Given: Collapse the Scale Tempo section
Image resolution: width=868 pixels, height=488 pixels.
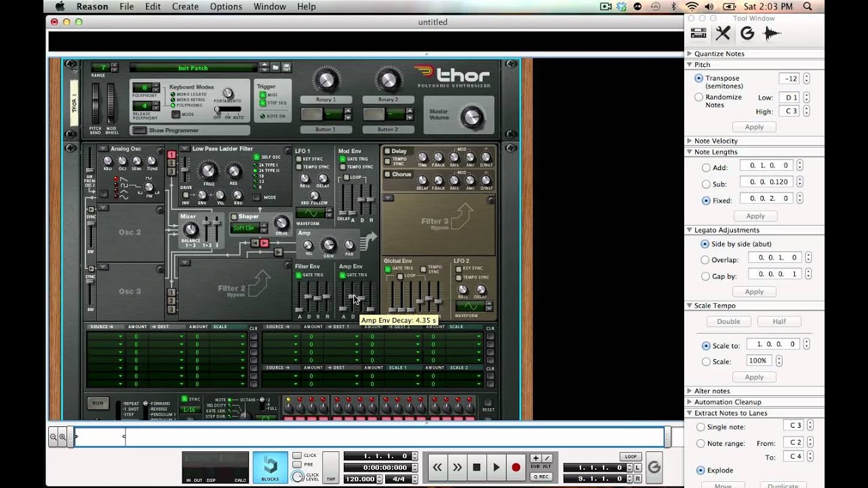Looking at the screenshot, I should pos(690,306).
